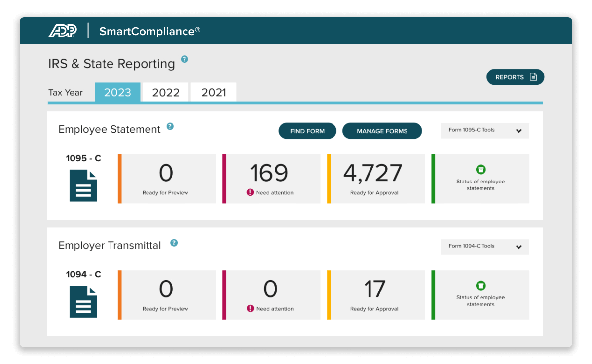Viewport: 592px width, 364px height.
Task: Open status of employee statements for 1095-C
Action: pos(480,168)
